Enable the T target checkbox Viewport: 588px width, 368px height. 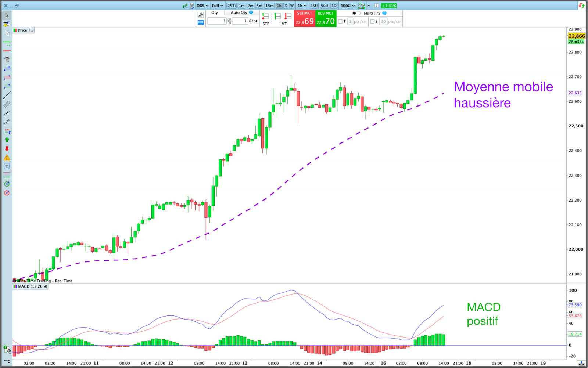tap(340, 21)
